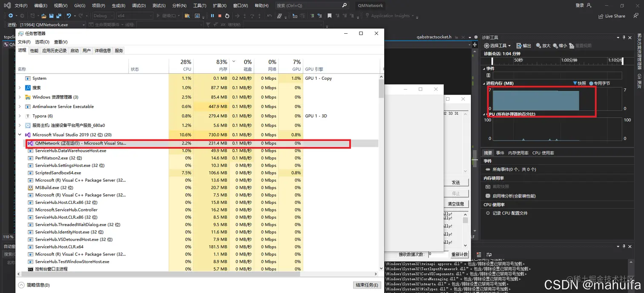Zoom out of the diagnostic timeline (缩小)
The height and width of the screenshot is (293, 644).
click(x=560, y=46)
